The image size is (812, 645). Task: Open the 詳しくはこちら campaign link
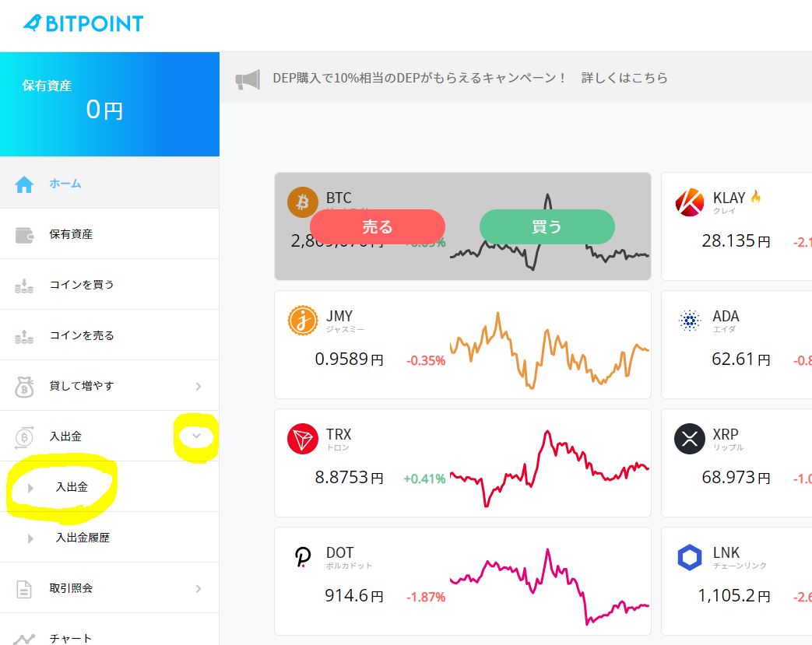click(x=624, y=78)
